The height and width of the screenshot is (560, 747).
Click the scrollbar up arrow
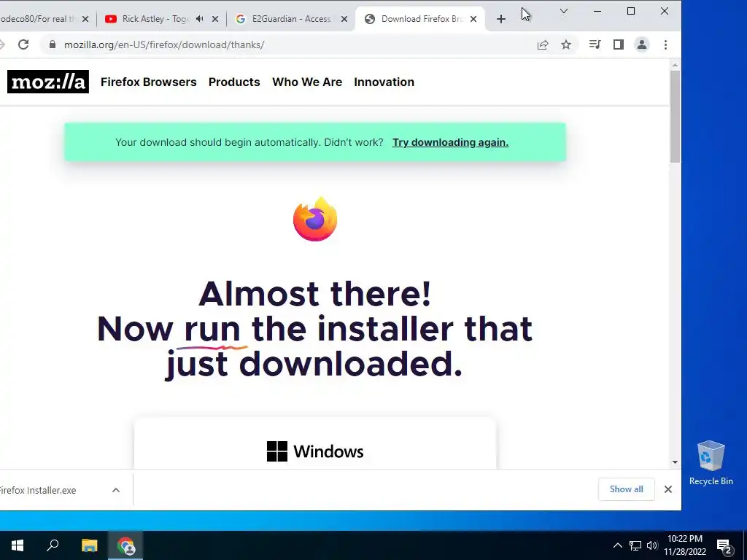[x=675, y=65]
